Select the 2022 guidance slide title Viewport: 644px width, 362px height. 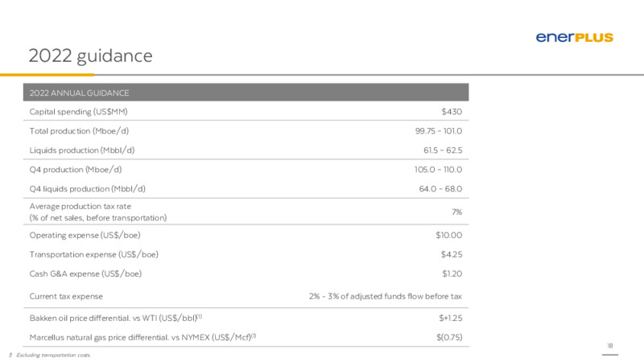90,56
